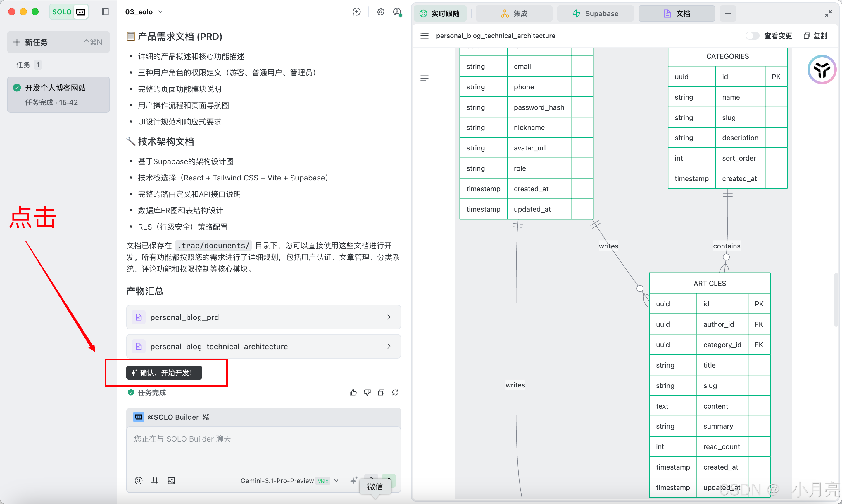The image size is (842, 504).
Task: Click the 复制 button in document header
Action: [815, 36]
